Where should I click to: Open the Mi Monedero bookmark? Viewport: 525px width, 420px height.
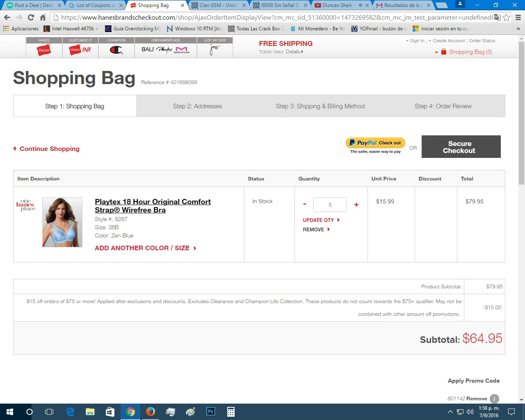pos(318,29)
